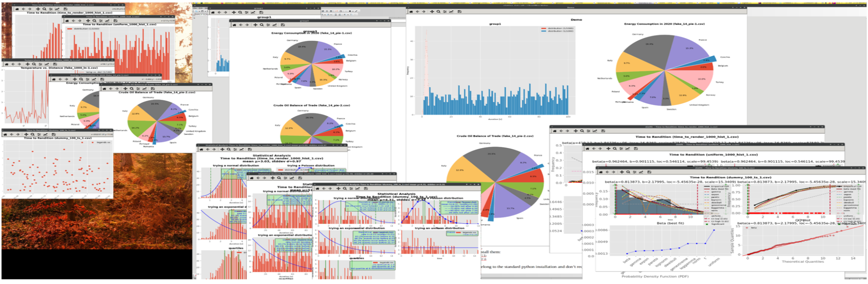Click Back arrow in the group1 window toolbar

(x=219, y=13)
